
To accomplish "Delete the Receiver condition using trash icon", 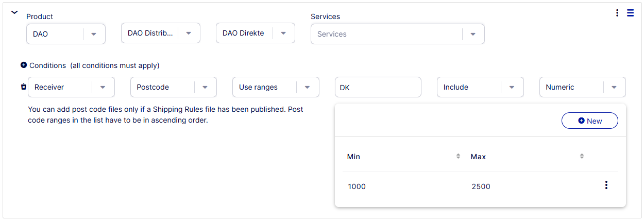I will click(23, 87).
